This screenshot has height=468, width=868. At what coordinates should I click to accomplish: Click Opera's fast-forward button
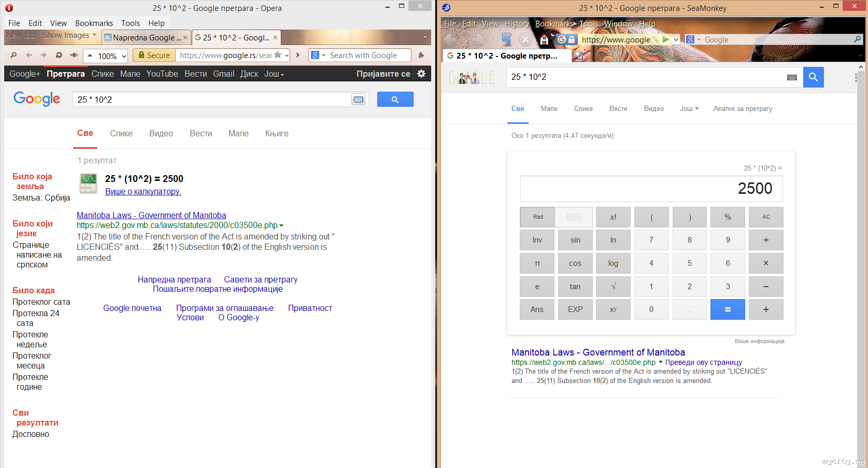tap(74, 55)
